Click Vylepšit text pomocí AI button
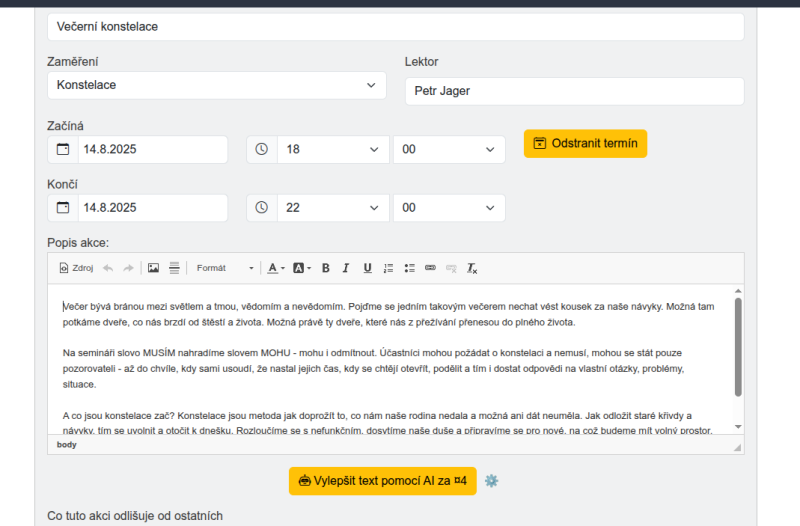Screen dimensions: 800x526 tap(383, 481)
